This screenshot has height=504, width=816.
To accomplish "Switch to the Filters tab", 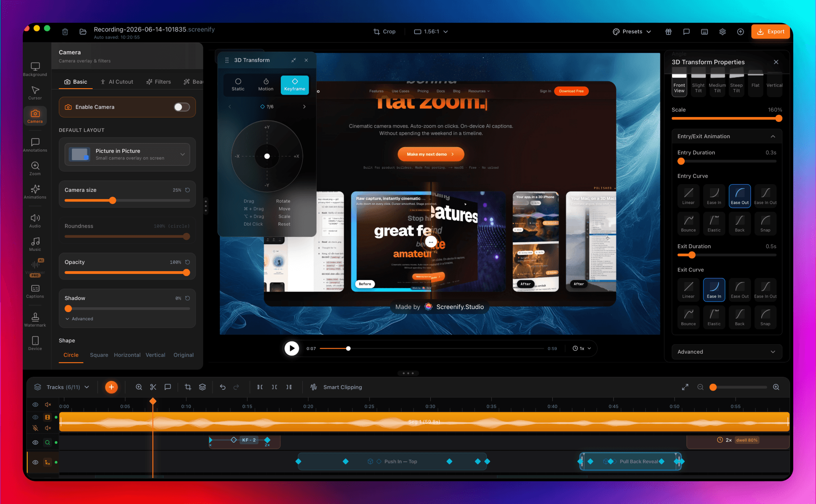I will tap(158, 82).
